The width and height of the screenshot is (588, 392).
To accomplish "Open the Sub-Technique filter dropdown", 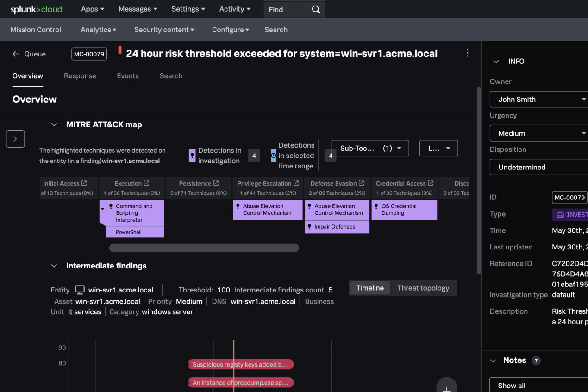I will (370, 148).
